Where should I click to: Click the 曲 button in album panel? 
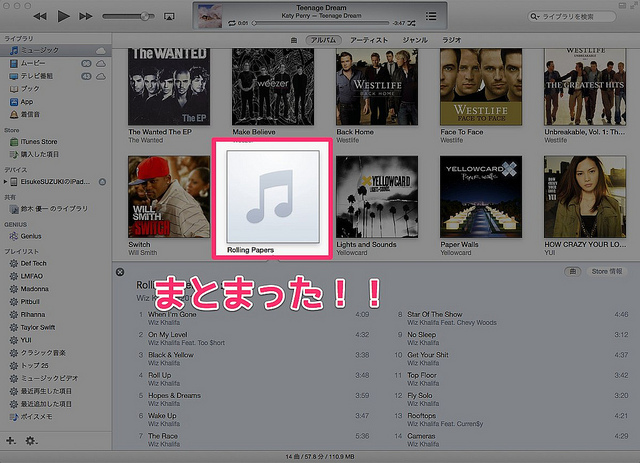pyautogui.click(x=573, y=272)
